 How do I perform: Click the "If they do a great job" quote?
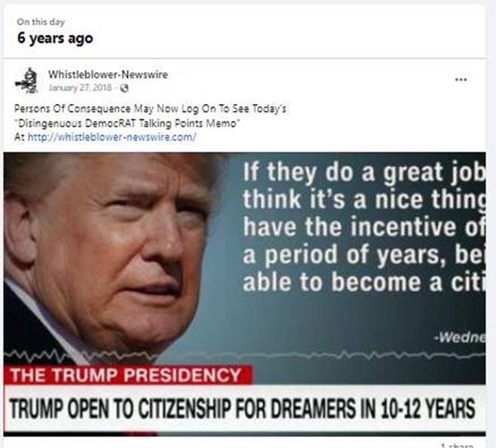pyautogui.click(x=364, y=173)
